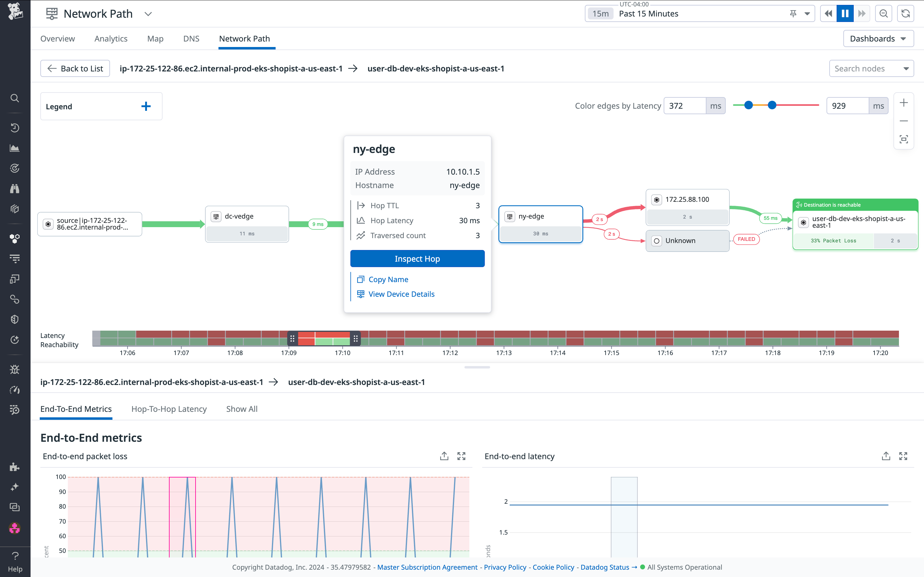Open the Search nodes dropdown
The width and height of the screenshot is (924, 577).
[906, 69]
